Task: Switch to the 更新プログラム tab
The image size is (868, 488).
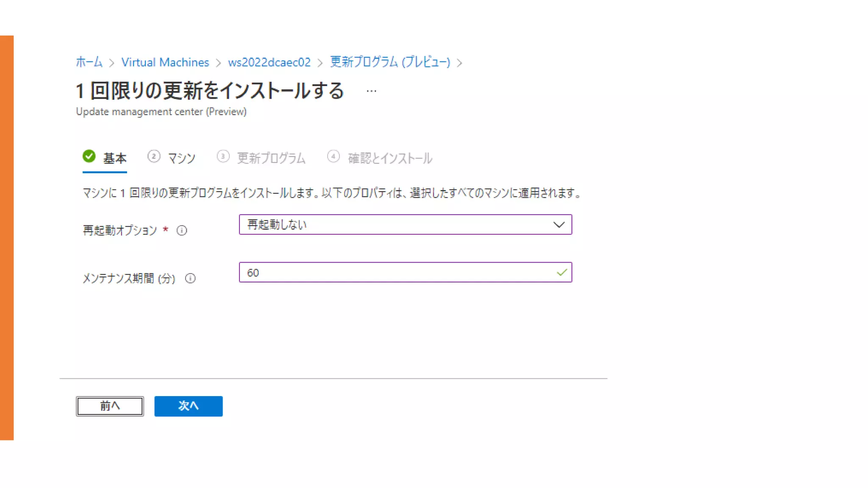Action: pos(271,158)
